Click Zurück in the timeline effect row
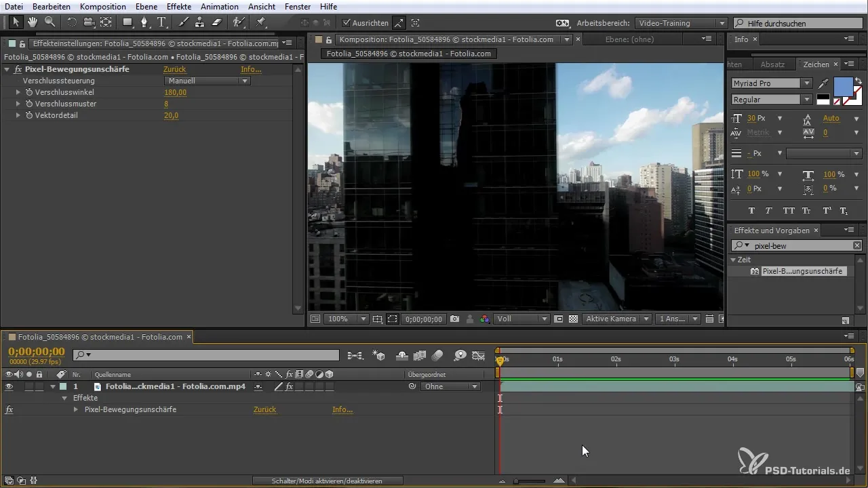The height and width of the screenshot is (488, 868). [264, 409]
